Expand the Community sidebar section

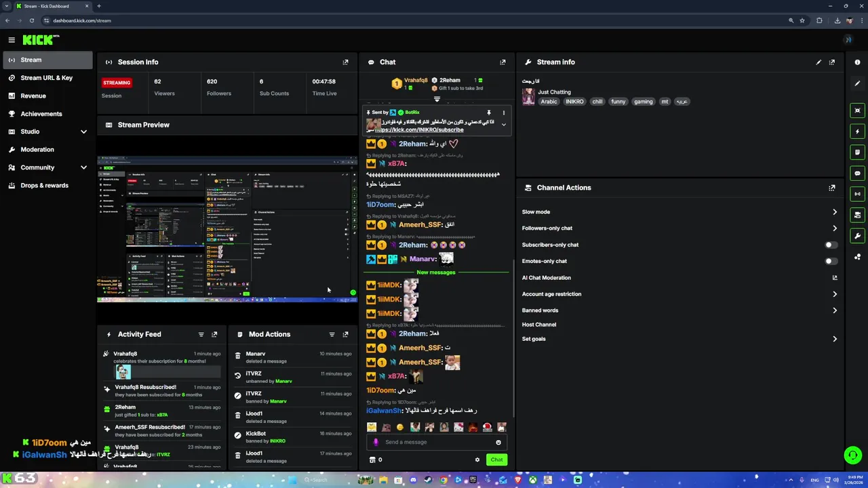pos(83,167)
